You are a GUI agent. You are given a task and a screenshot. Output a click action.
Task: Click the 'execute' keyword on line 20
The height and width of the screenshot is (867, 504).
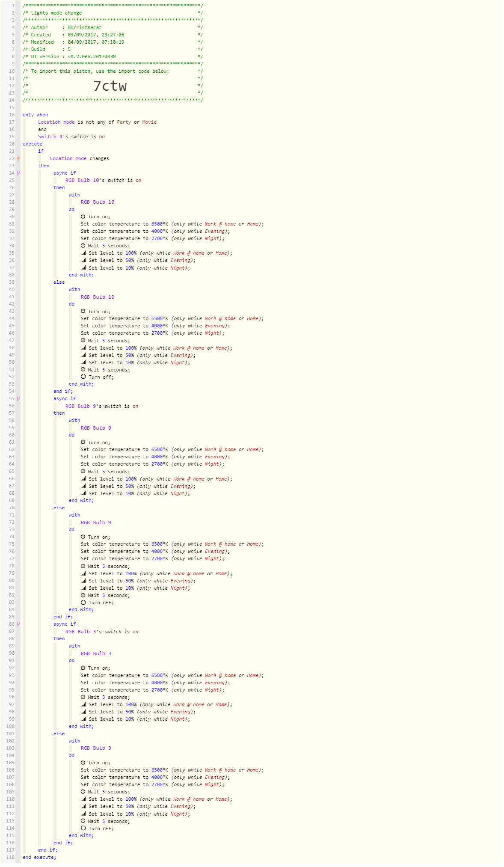pos(33,144)
